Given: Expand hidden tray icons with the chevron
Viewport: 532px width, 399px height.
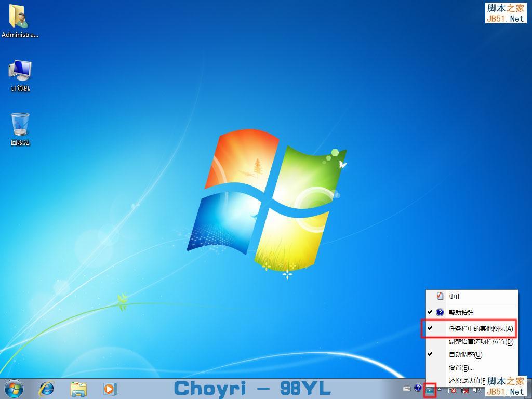Looking at the screenshot, I should 438,389.
